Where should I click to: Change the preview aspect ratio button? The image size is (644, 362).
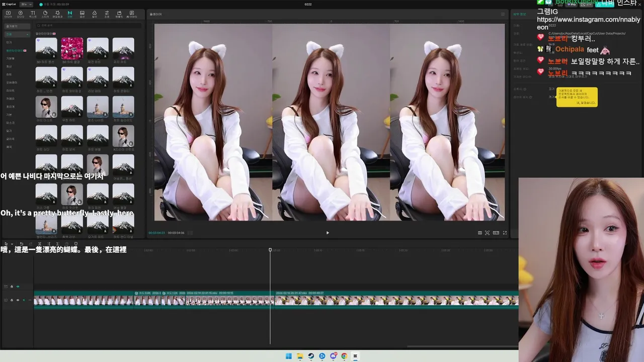pos(496,233)
